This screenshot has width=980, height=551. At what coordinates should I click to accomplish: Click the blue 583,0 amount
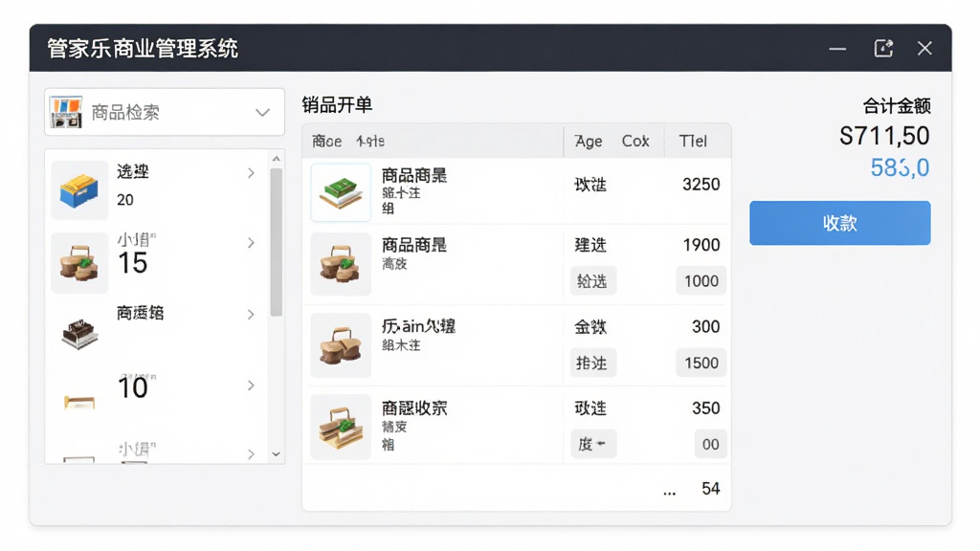pyautogui.click(x=900, y=167)
